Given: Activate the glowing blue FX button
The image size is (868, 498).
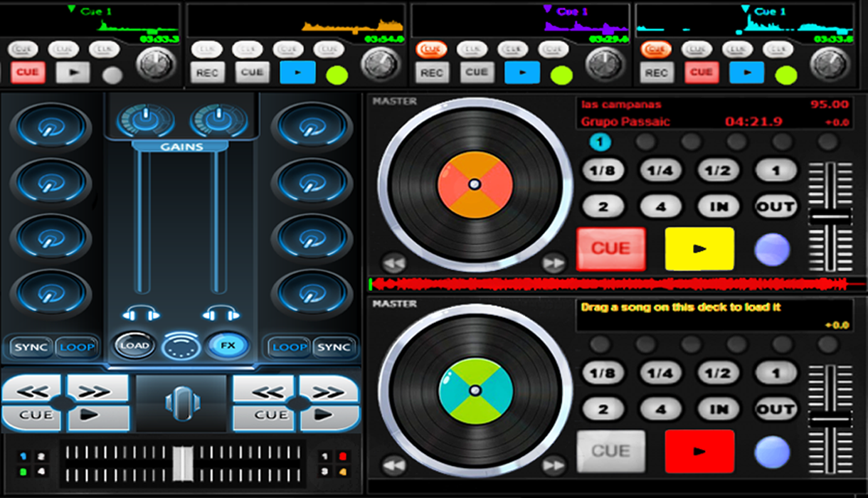Looking at the screenshot, I should pos(227,346).
